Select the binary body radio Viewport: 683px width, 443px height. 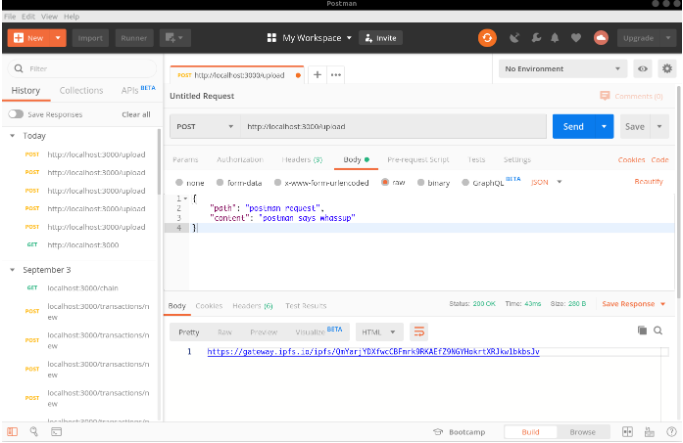420,183
